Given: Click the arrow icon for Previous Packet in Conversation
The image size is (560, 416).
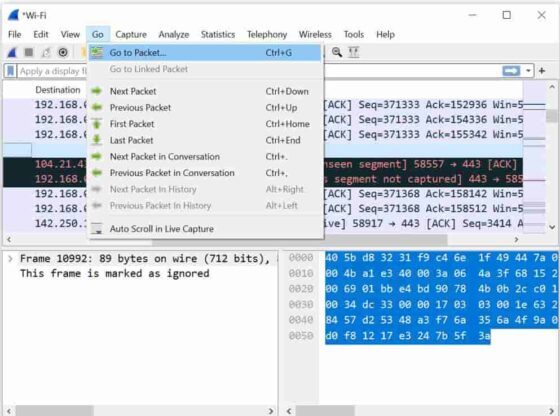Looking at the screenshot, I should click(97, 173).
